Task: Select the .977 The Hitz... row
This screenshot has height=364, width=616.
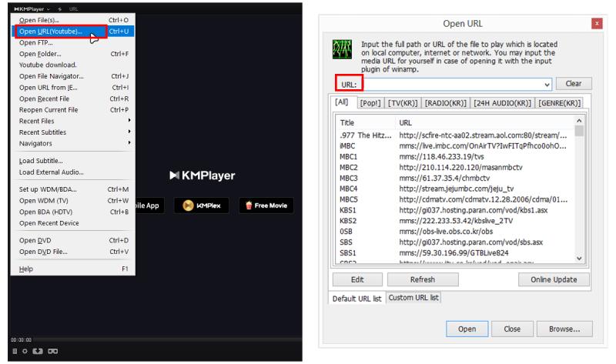Action: [455, 135]
